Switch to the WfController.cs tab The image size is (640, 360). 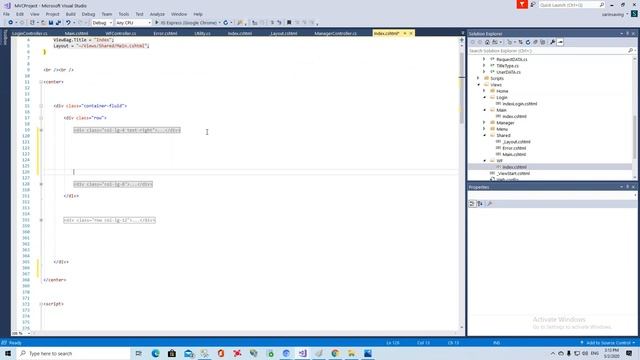point(121,33)
